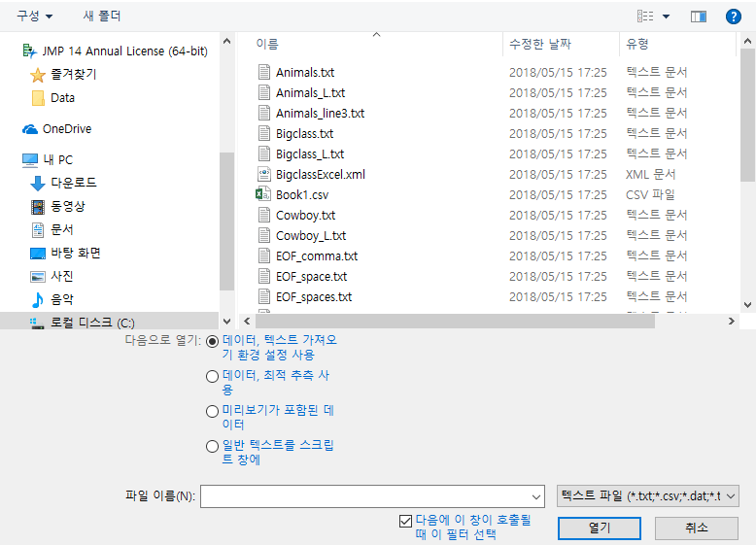The image size is (756, 545).
Task: Click file list scroll up arrow
Action: [748, 42]
